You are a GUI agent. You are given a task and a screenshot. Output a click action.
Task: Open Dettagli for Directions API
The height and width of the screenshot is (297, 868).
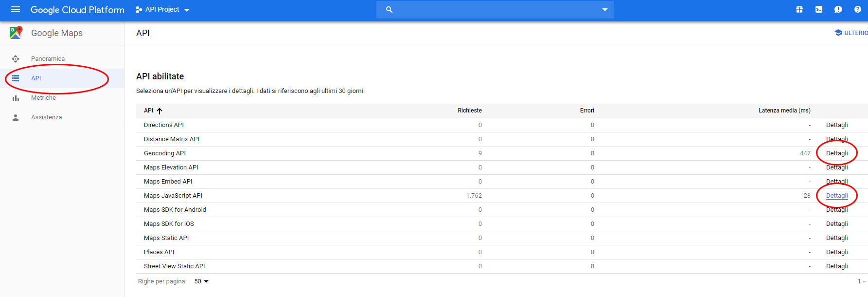click(x=837, y=125)
